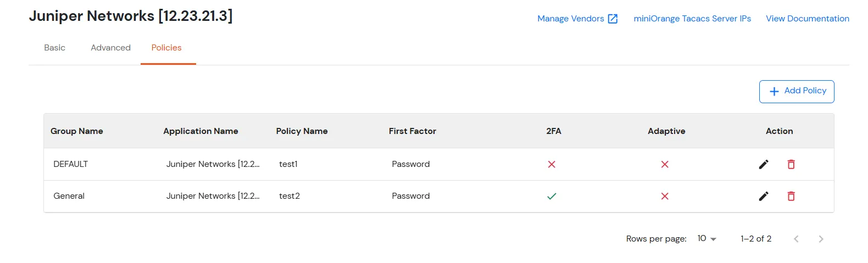Go to the previous page arrow
This screenshot has height=263, width=868.
[x=796, y=239]
